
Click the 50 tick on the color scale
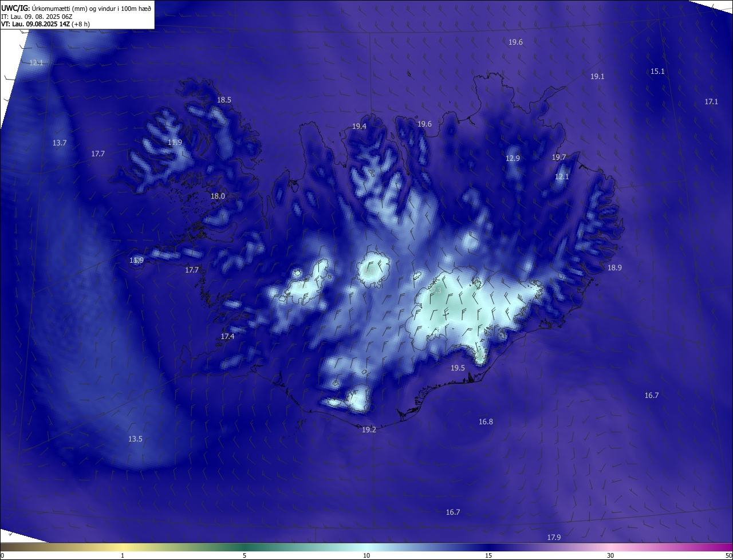pyautogui.click(x=728, y=555)
